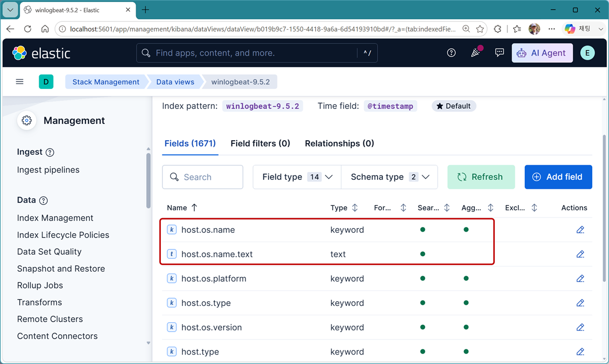Go back in the browser
Screen dimensions: 609x364
click(x=10, y=29)
